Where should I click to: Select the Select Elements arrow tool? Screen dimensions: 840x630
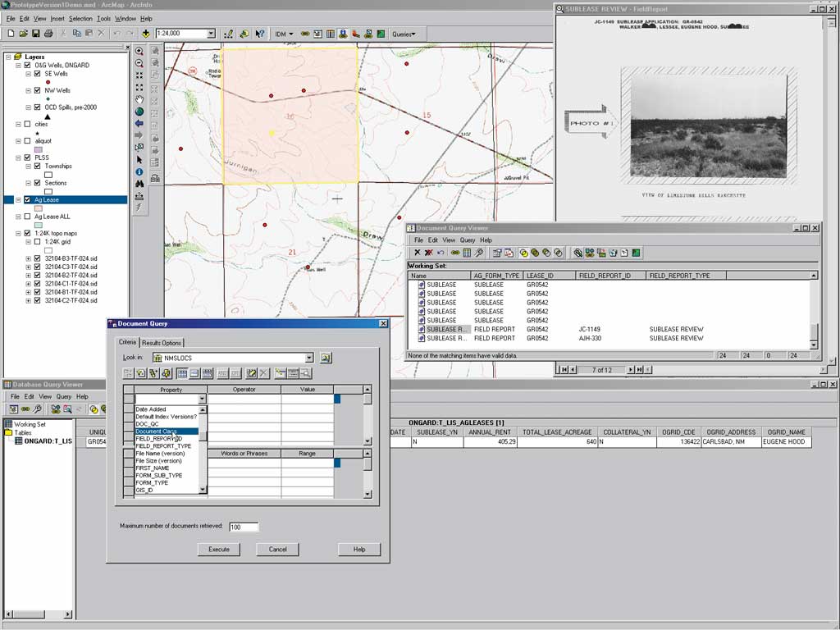[139, 160]
